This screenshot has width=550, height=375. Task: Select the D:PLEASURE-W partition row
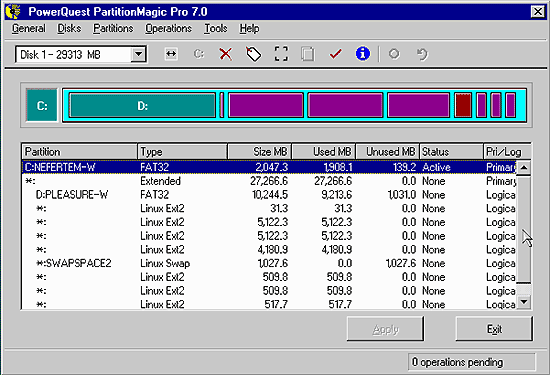click(x=270, y=195)
